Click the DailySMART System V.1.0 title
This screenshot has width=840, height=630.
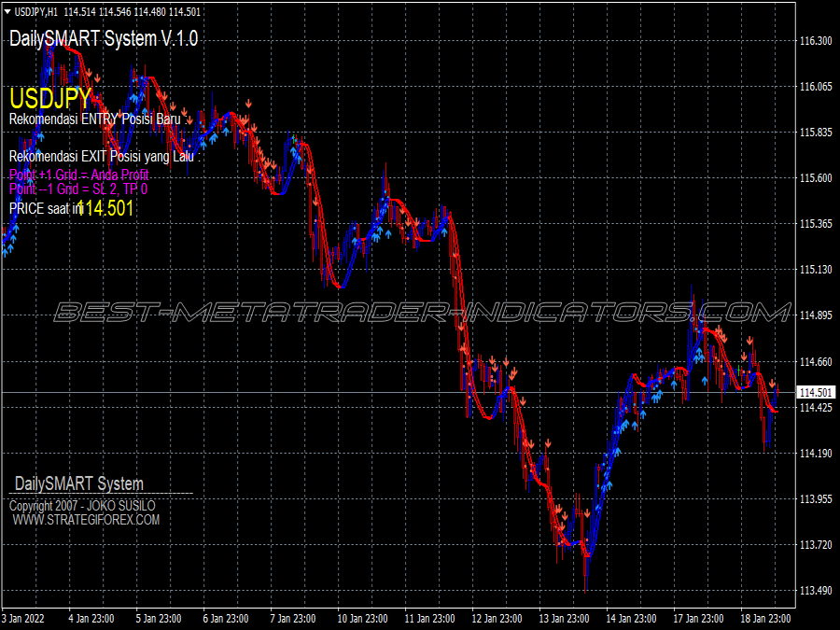[104, 38]
